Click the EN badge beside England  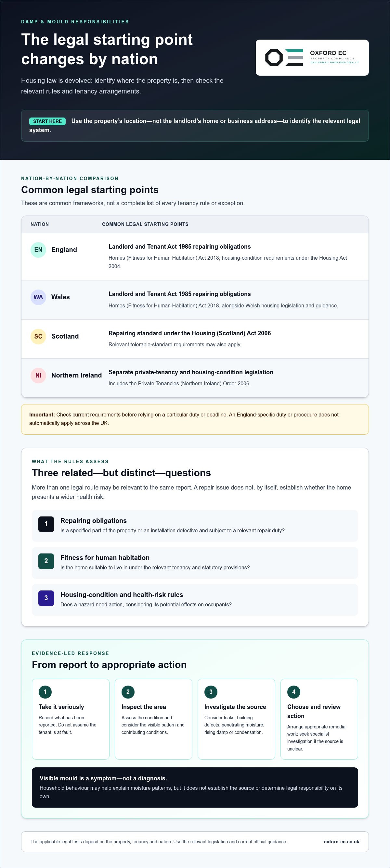coord(38,250)
